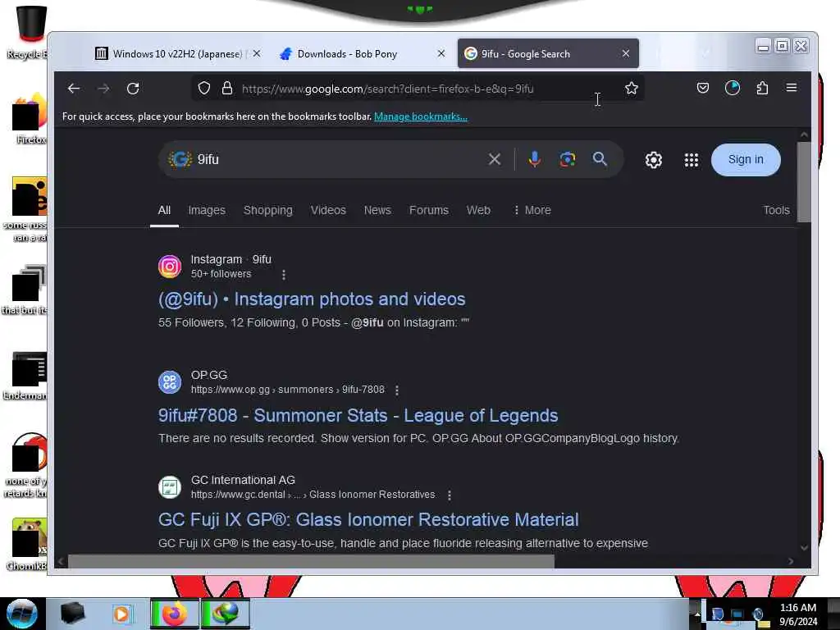This screenshot has height=630, width=840.
Task: Go back with the browser back arrow
Action: click(73, 89)
